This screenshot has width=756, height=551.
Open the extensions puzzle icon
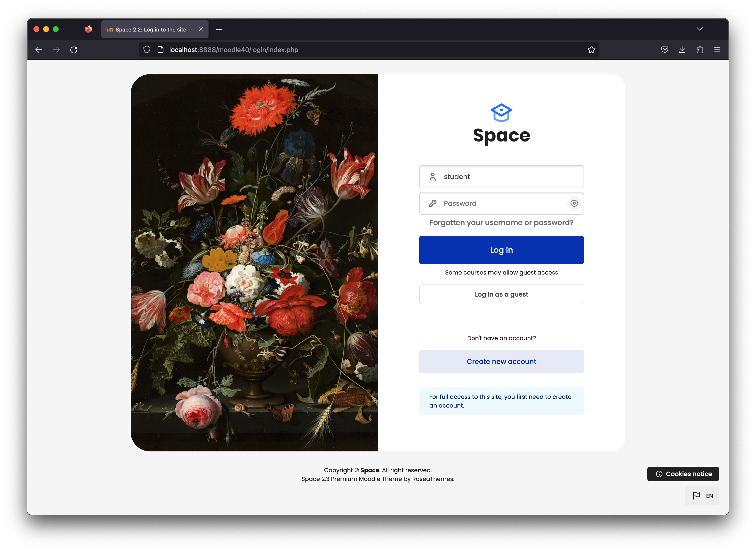(x=700, y=50)
